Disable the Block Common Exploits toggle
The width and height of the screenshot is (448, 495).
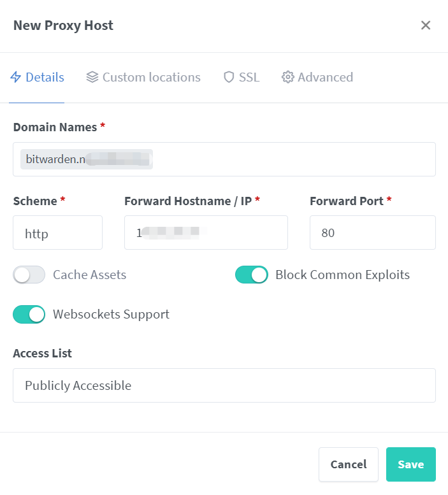[251, 275]
